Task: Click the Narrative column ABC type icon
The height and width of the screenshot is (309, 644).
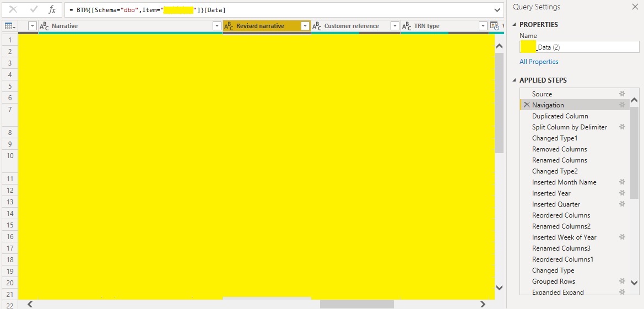Action: pos(44,26)
